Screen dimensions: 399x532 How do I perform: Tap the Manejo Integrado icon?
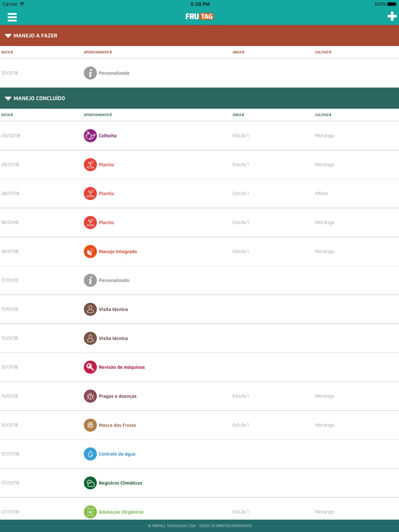click(90, 252)
